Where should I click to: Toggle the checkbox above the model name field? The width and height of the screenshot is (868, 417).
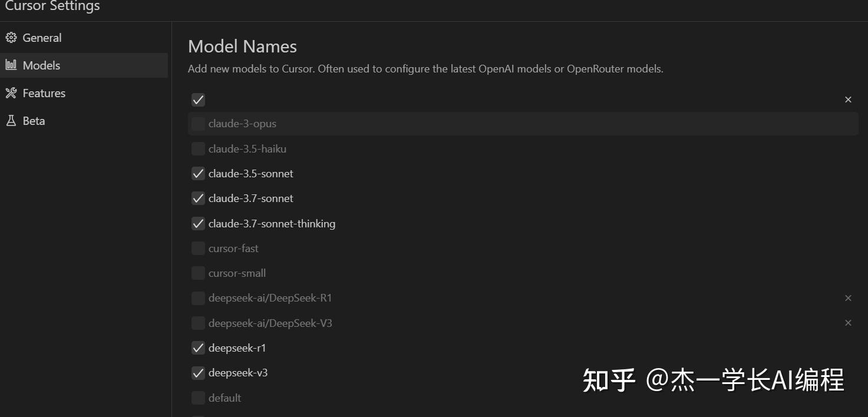198,100
